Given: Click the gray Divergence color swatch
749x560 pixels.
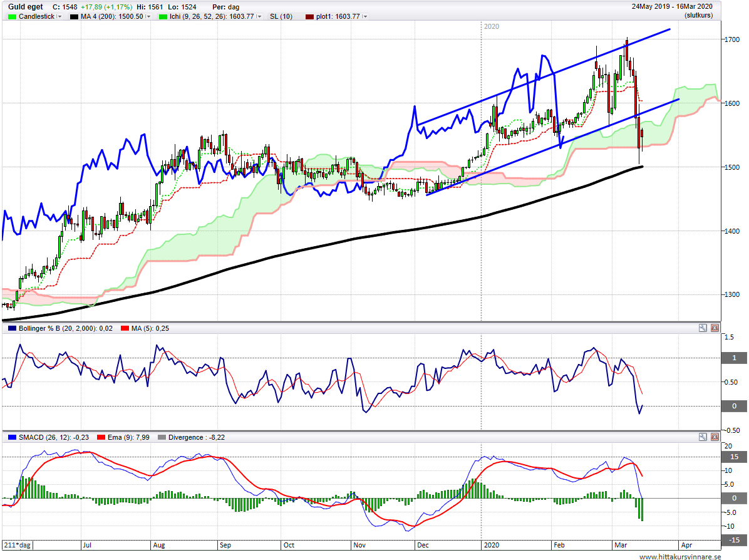Looking at the screenshot, I should point(162,437).
